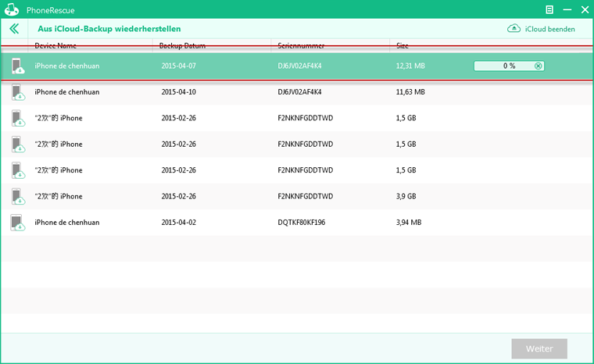Click Aus iCloud-Backup wiederherstellen heading

tap(109, 29)
